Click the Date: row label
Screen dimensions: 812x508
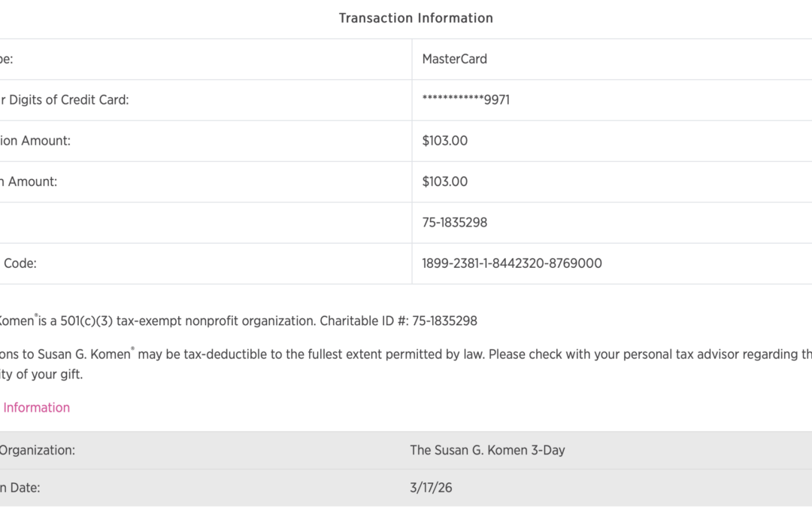21,488
